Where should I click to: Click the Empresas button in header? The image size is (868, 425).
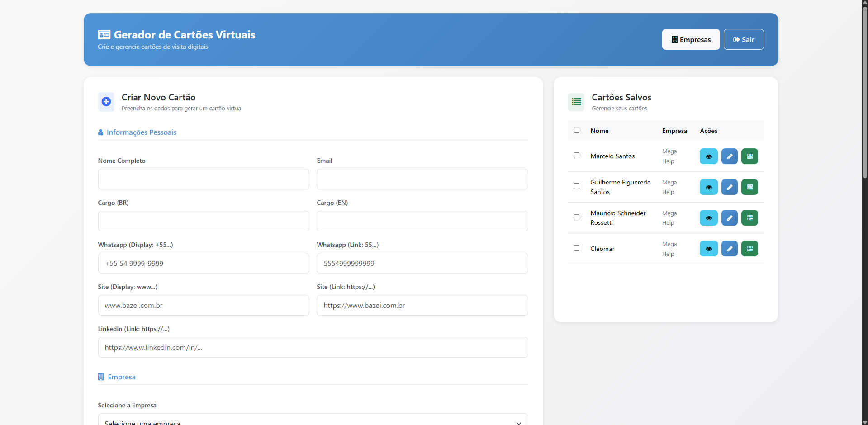click(691, 40)
